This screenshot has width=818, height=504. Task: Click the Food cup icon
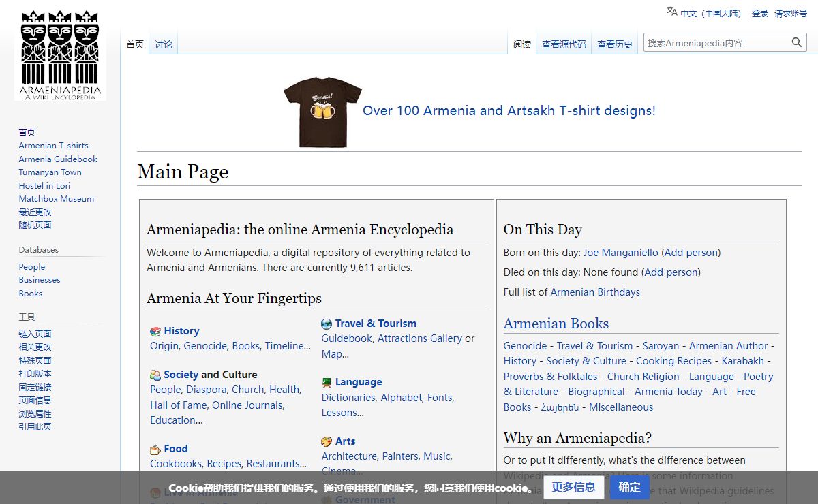155,450
